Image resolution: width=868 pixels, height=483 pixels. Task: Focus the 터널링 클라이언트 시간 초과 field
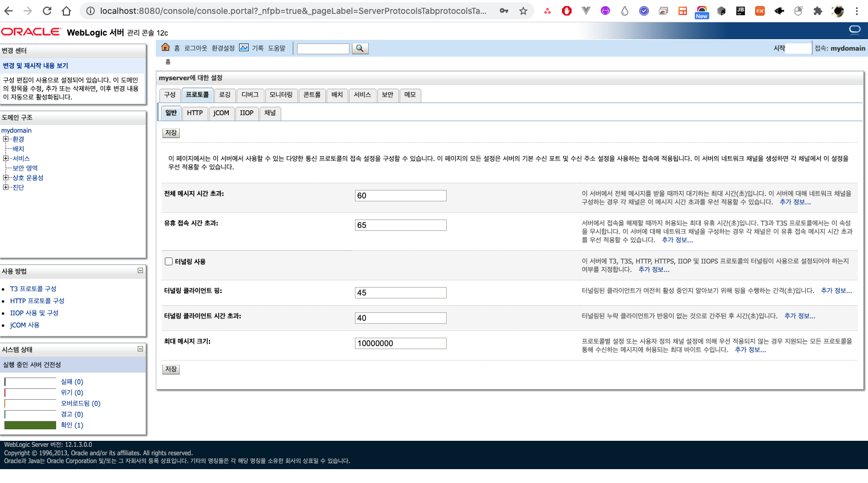coord(401,318)
